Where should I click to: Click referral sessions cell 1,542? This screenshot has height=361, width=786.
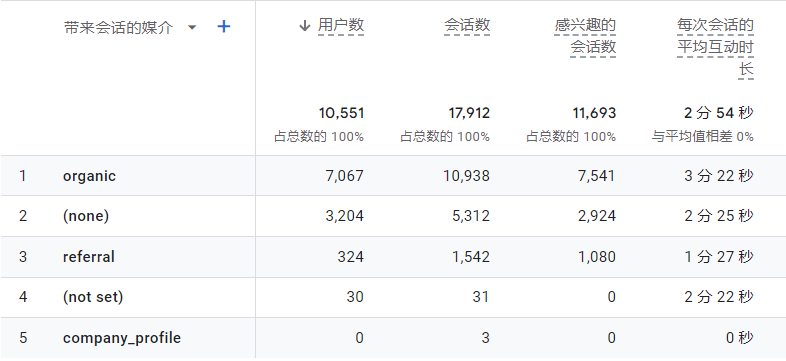tap(471, 257)
